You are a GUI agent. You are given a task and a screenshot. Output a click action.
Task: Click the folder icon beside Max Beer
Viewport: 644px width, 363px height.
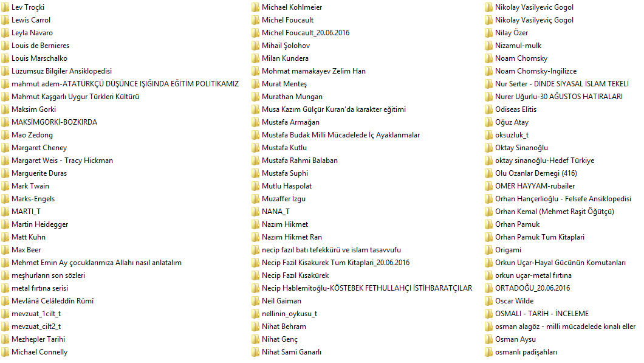(x=5, y=250)
